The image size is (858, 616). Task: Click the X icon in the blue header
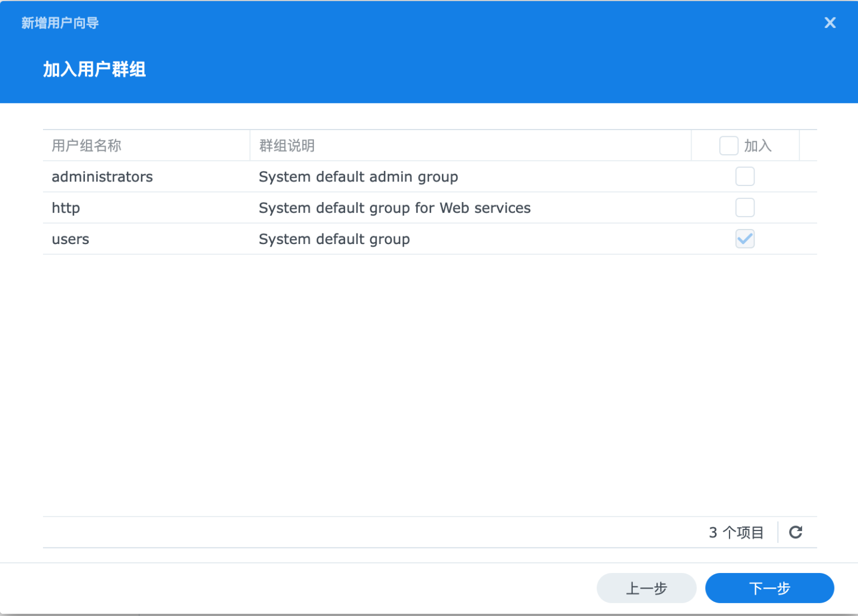coord(830,22)
